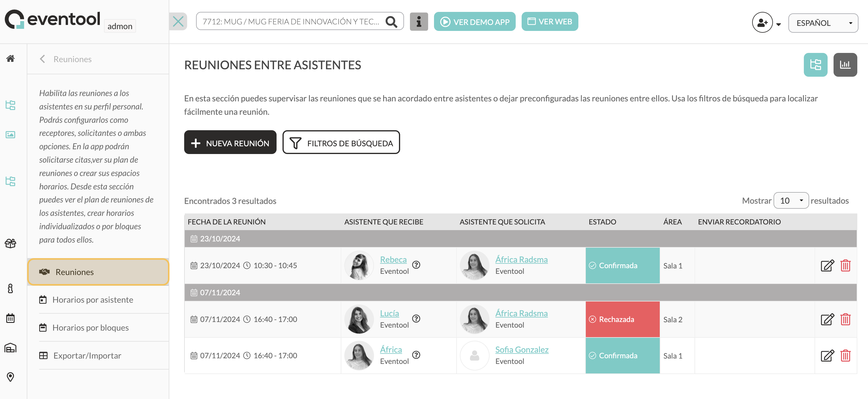Edit the Sofia Gonzalez meeting row
Screen dimensions: 868x399
pyautogui.click(x=827, y=356)
